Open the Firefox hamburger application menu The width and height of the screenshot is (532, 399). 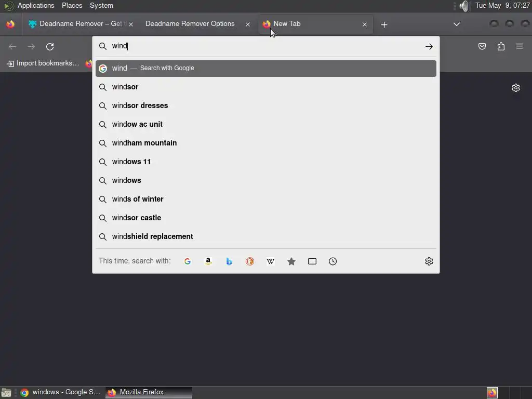(x=520, y=46)
